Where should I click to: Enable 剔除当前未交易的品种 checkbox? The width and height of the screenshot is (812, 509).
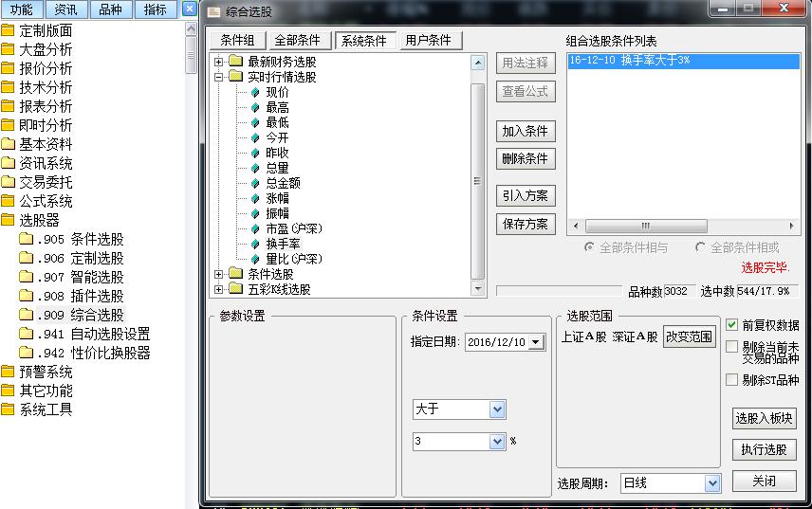point(731,347)
